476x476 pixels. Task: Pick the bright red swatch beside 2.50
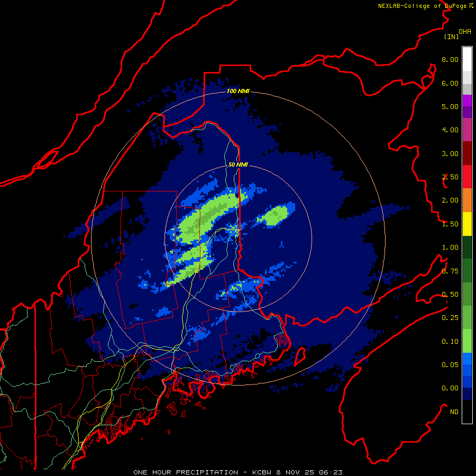(x=467, y=177)
